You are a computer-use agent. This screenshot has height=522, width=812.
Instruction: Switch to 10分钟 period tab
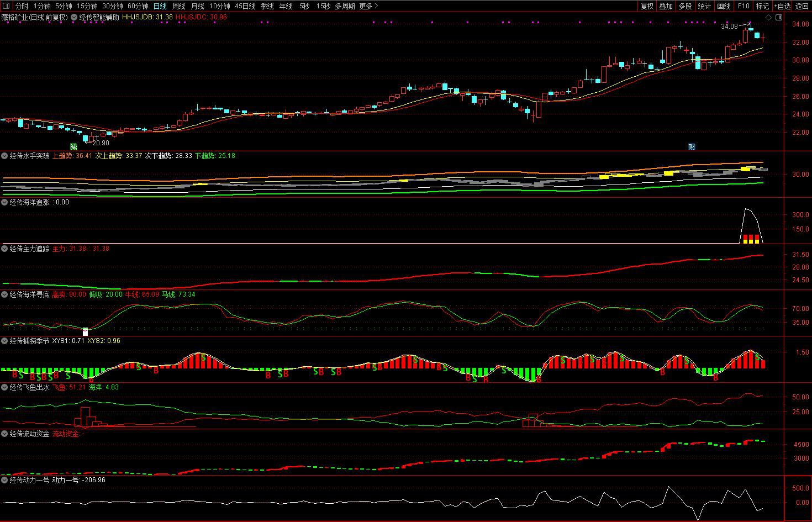(x=219, y=6)
